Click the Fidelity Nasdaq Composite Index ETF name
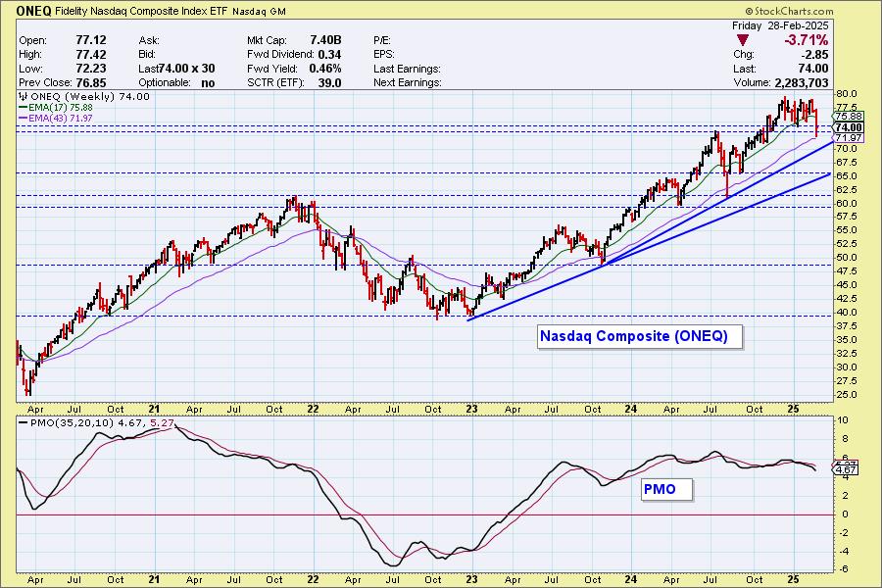The image size is (882, 588). (x=141, y=11)
